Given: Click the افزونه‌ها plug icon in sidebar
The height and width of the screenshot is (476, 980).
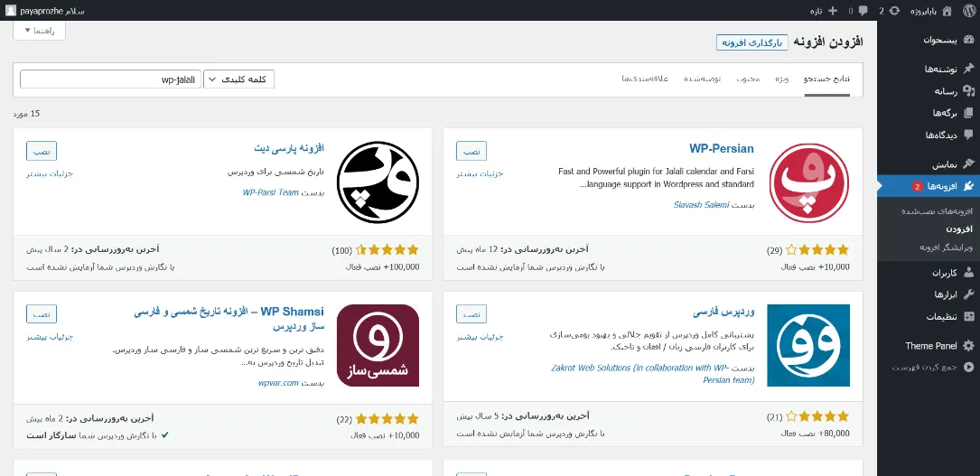Looking at the screenshot, I should click(x=968, y=186).
